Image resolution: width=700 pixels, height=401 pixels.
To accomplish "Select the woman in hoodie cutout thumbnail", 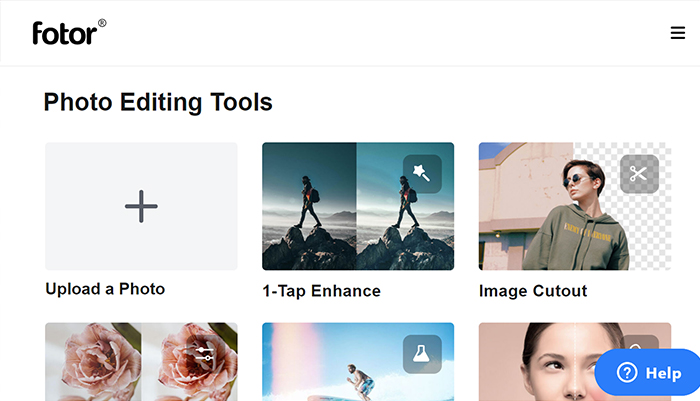I will pyautogui.click(x=575, y=206).
